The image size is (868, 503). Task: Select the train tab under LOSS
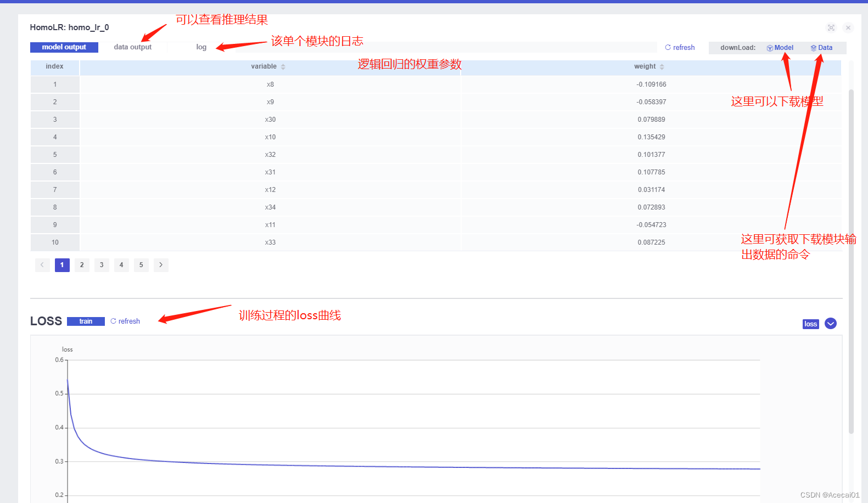tap(86, 321)
